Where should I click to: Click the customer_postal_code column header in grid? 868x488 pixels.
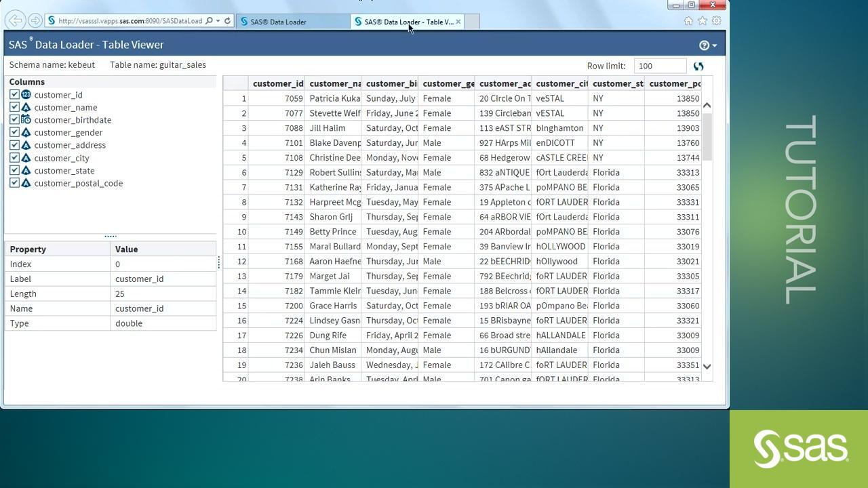(x=673, y=83)
